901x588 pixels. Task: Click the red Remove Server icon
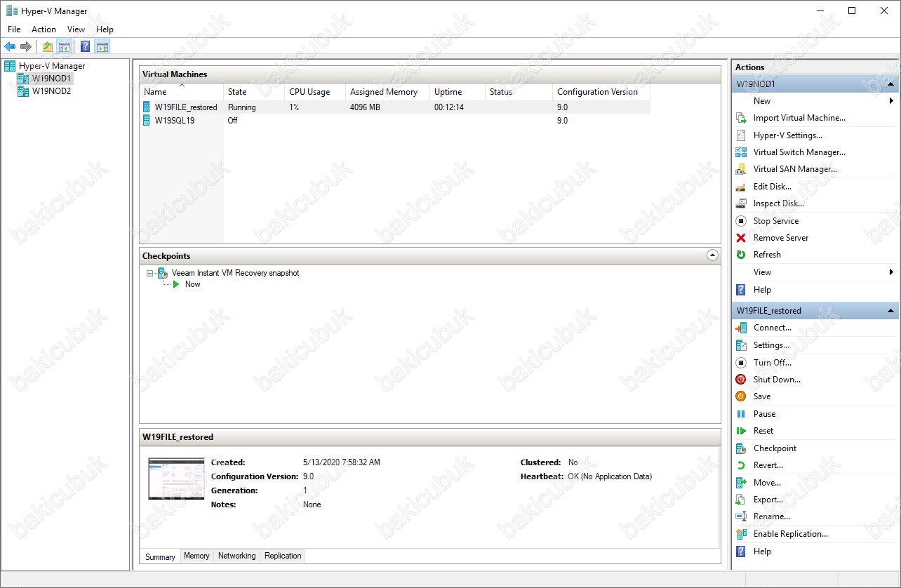[x=740, y=238]
